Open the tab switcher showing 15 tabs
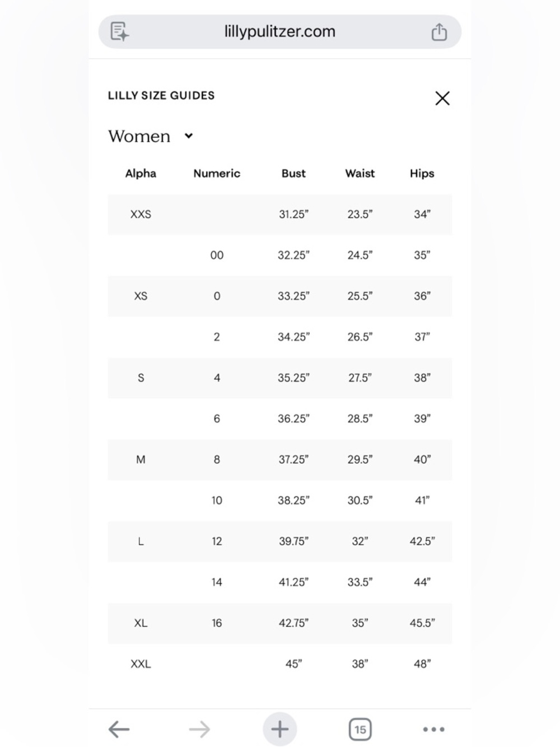 point(360,729)
